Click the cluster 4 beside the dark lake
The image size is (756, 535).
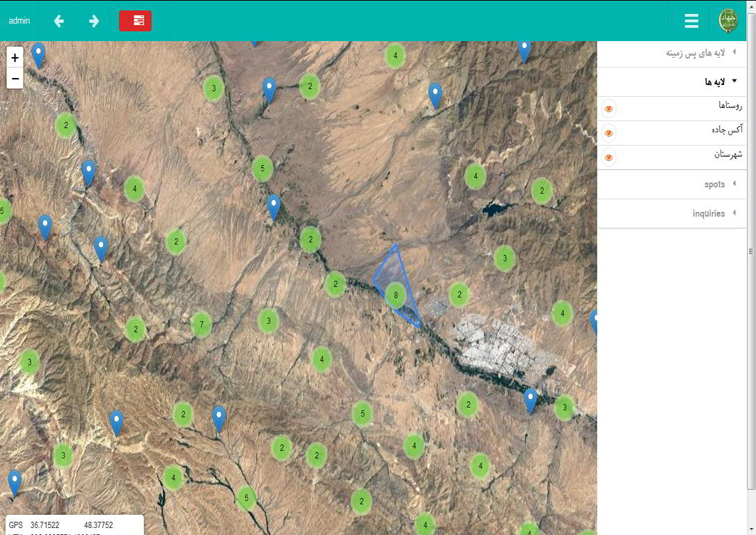[x=475, y=176]
